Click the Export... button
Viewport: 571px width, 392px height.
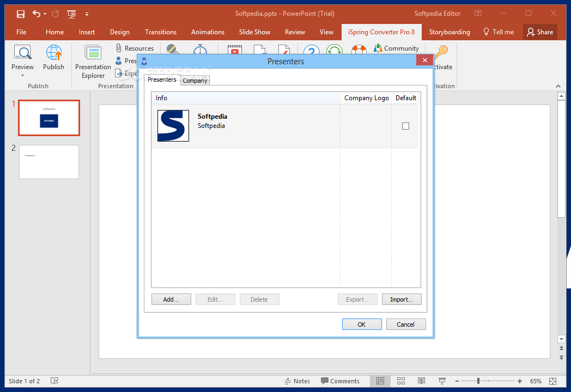coord(357,299)
